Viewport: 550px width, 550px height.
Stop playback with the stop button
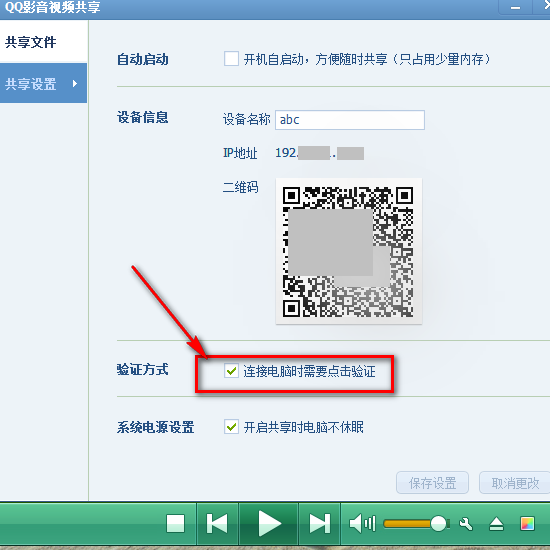click(x=175, y=524)
